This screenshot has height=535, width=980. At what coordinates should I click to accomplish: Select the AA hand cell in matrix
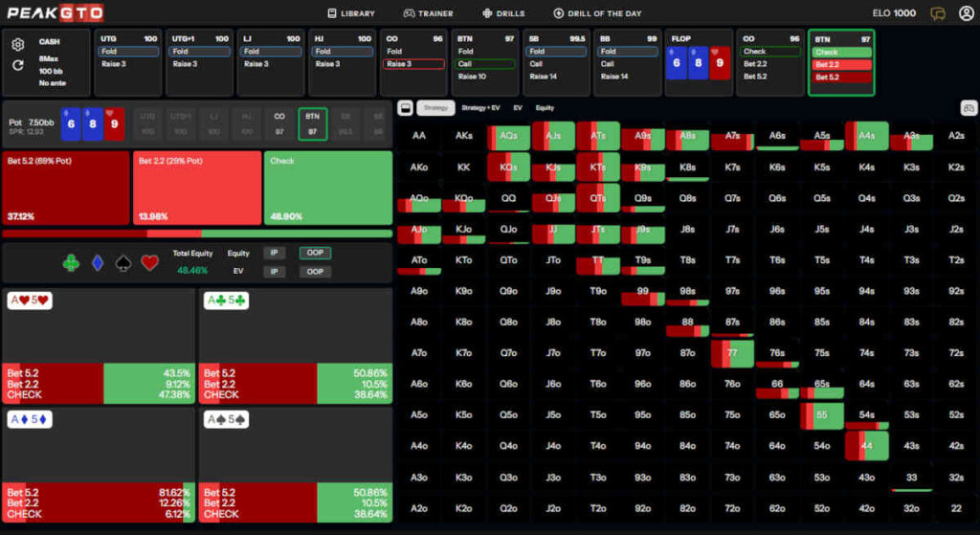[x=418, y=136]
